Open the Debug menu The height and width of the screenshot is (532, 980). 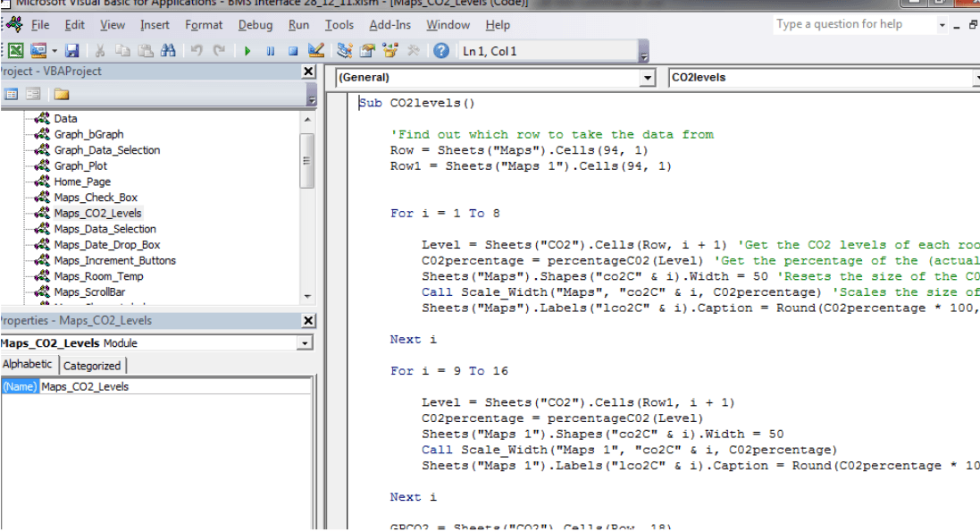255,25
